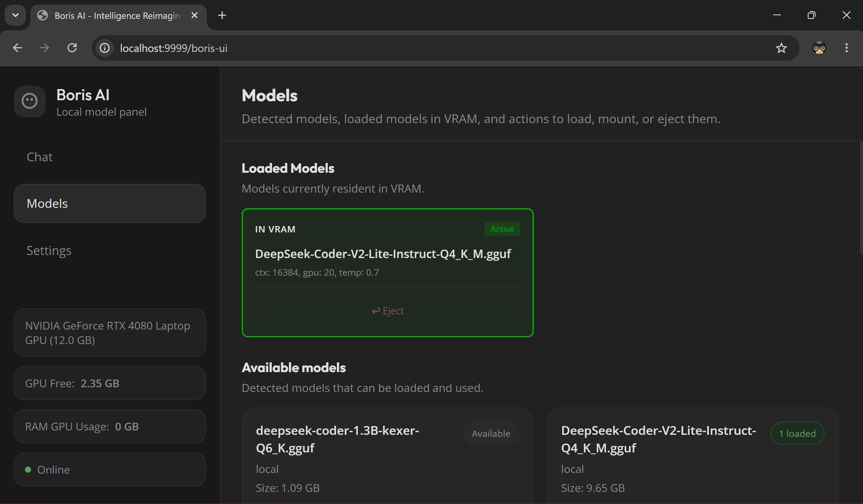Screen dimensions: 863x504
Task: Click the NVIDIA GeForce RTX 4080 GPU info box
Action: (x=110, y=333)
